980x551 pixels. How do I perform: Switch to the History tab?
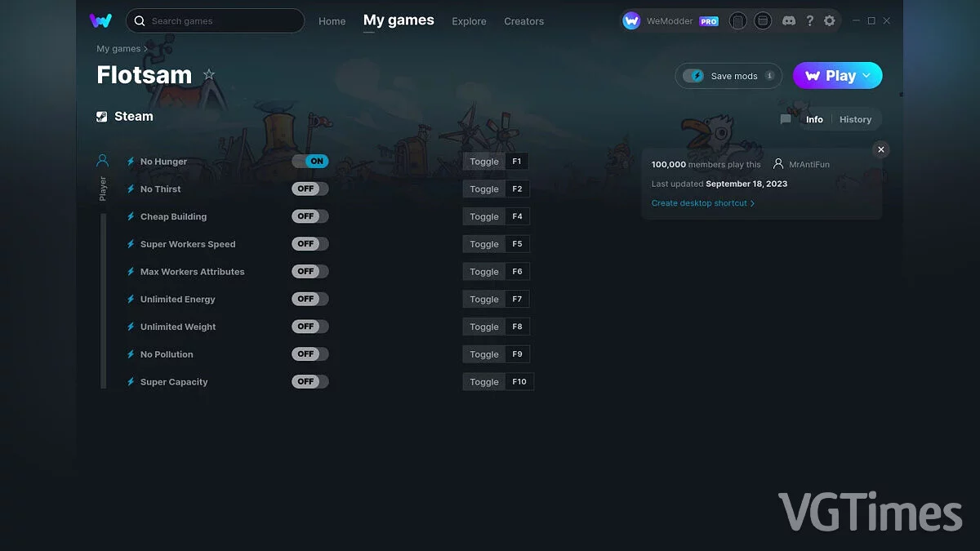[x=855, y=119]
